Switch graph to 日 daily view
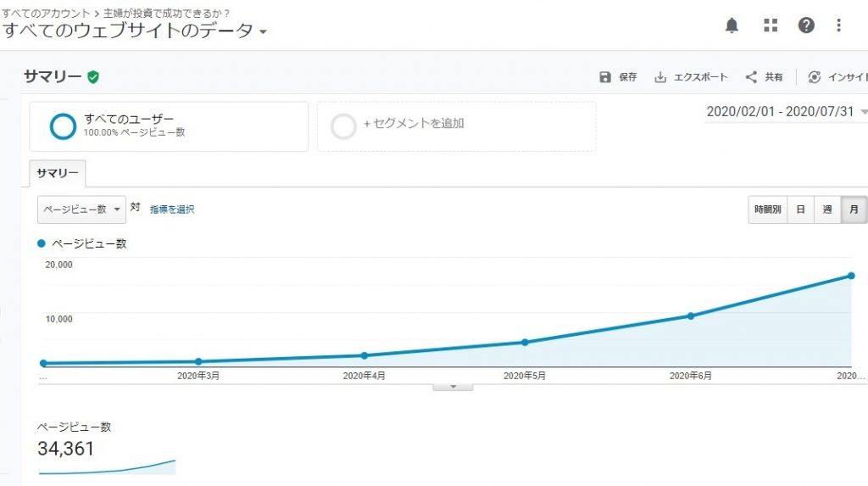 (x=800, y=209)
